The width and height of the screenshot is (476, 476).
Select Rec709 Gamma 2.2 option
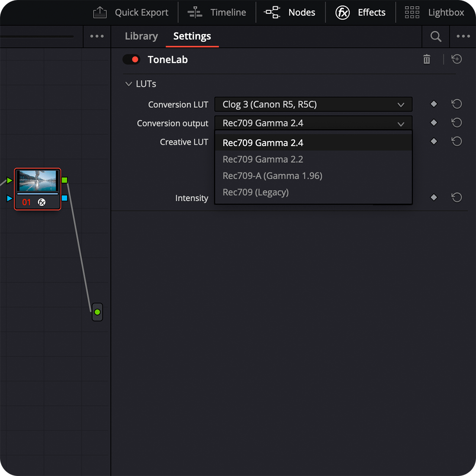tap(263, 159)
